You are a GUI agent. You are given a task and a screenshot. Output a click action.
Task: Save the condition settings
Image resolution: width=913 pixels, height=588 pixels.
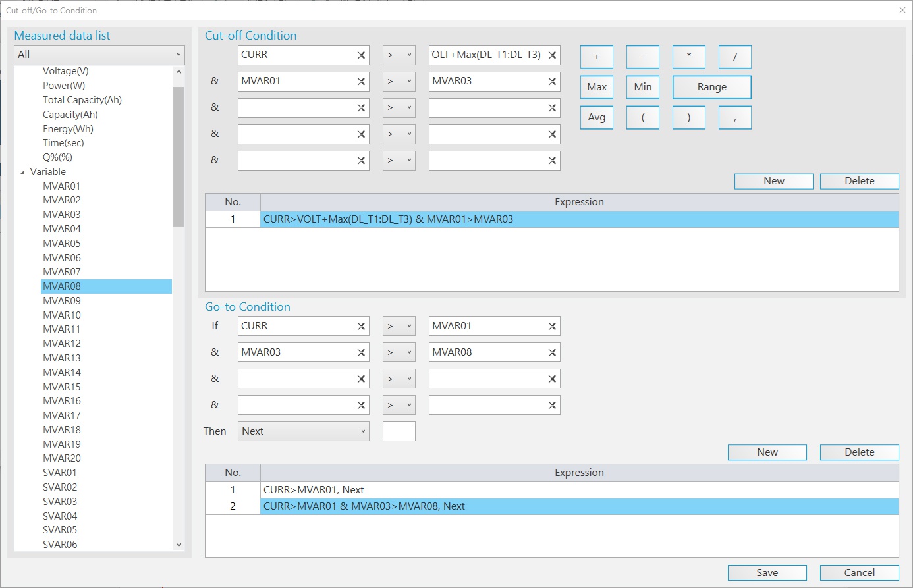(767, 573)
